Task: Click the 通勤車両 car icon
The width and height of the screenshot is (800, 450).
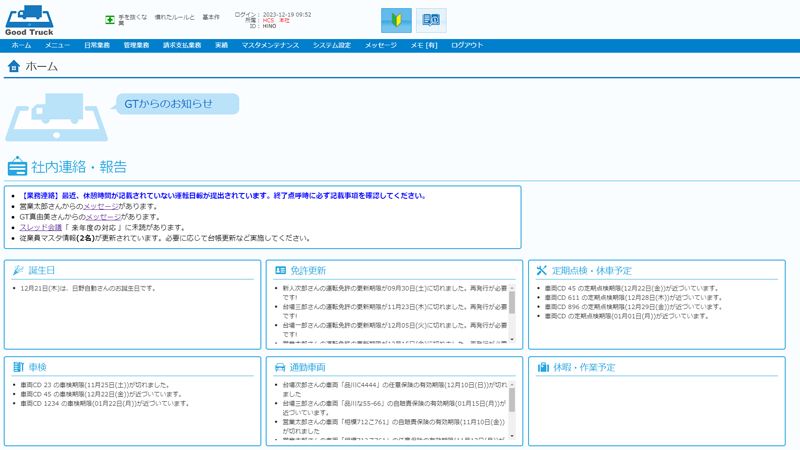Action: coord(280,367)
